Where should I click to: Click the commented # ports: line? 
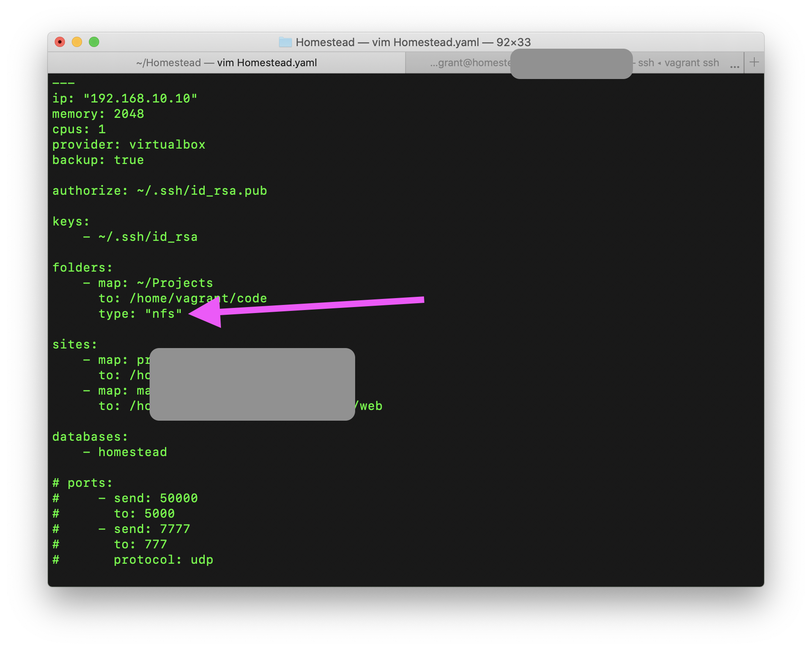coord(82,483)
